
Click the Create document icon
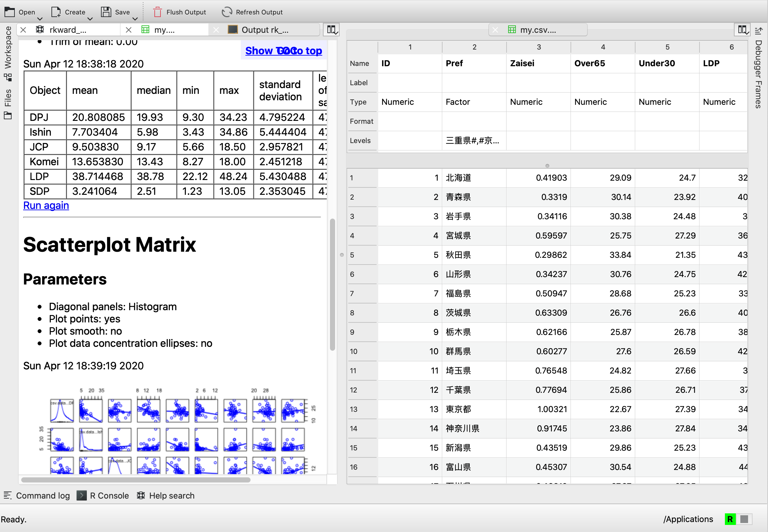[x=56, y=12]
